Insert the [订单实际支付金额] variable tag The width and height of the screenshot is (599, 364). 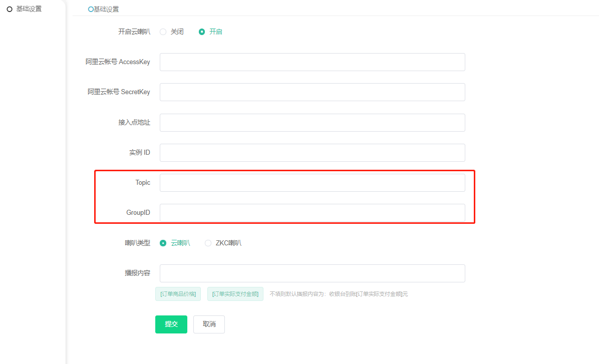235,294
